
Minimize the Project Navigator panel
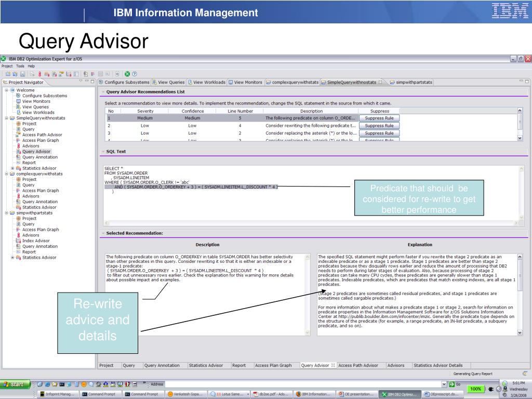pyautogui.click(x=87, y=81)
